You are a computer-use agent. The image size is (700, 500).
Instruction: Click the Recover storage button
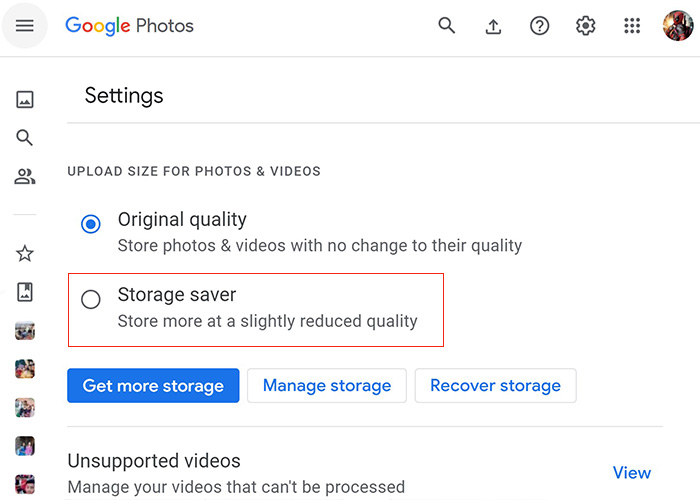point(496,385)
